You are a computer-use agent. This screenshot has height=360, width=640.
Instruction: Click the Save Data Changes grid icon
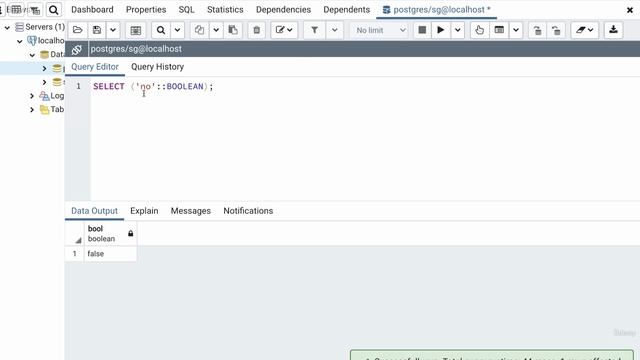click(x=136, y=30)
